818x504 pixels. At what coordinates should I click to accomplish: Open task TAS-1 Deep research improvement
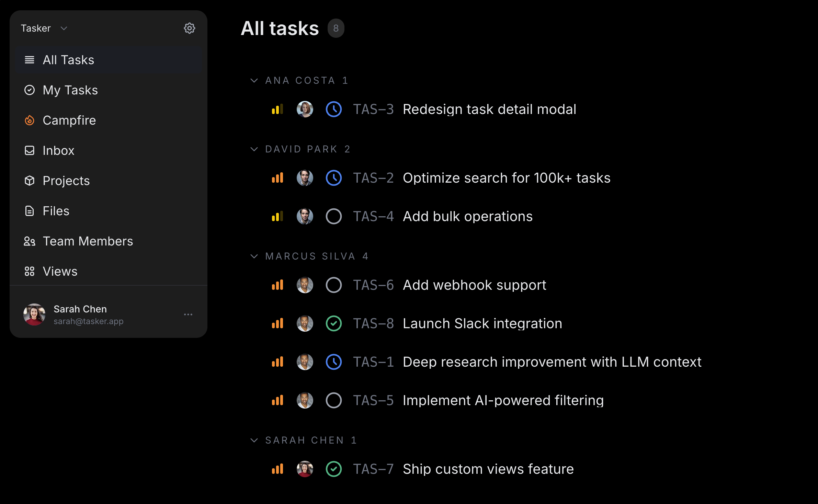pos(552,362)
